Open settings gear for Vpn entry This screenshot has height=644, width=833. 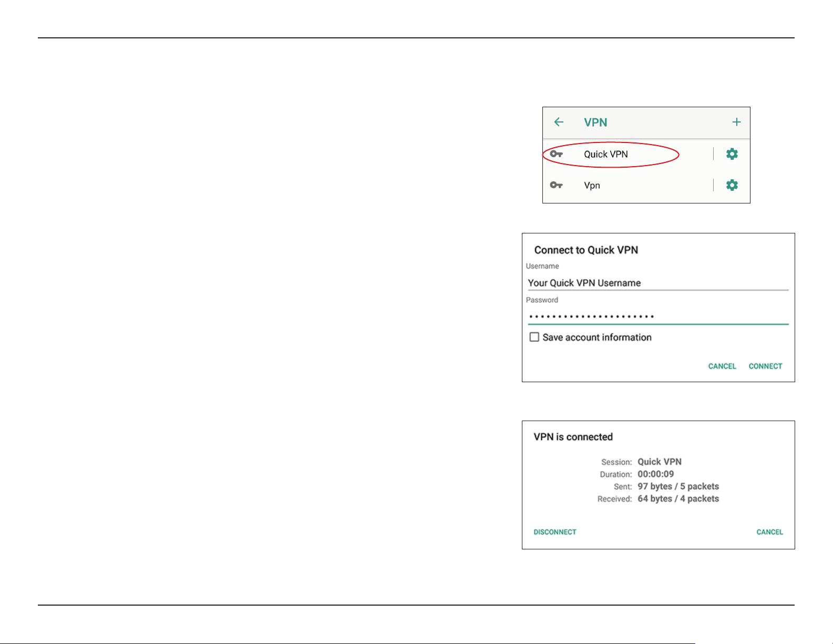[732, 185]
